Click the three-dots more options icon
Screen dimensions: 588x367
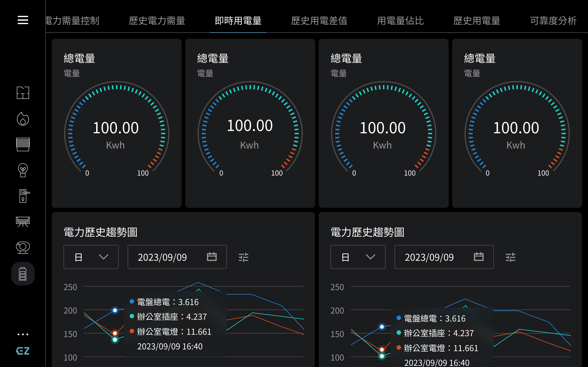point(23,334)
